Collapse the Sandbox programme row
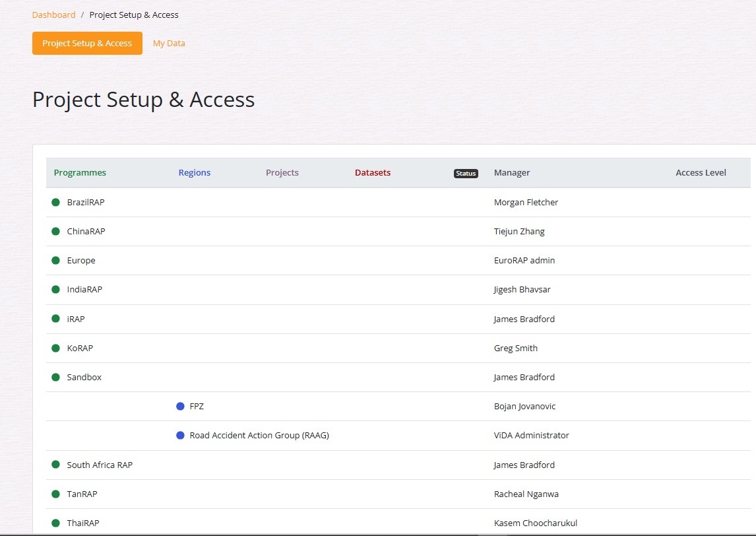This screenshot has height=536, width=756. (84, 378)
